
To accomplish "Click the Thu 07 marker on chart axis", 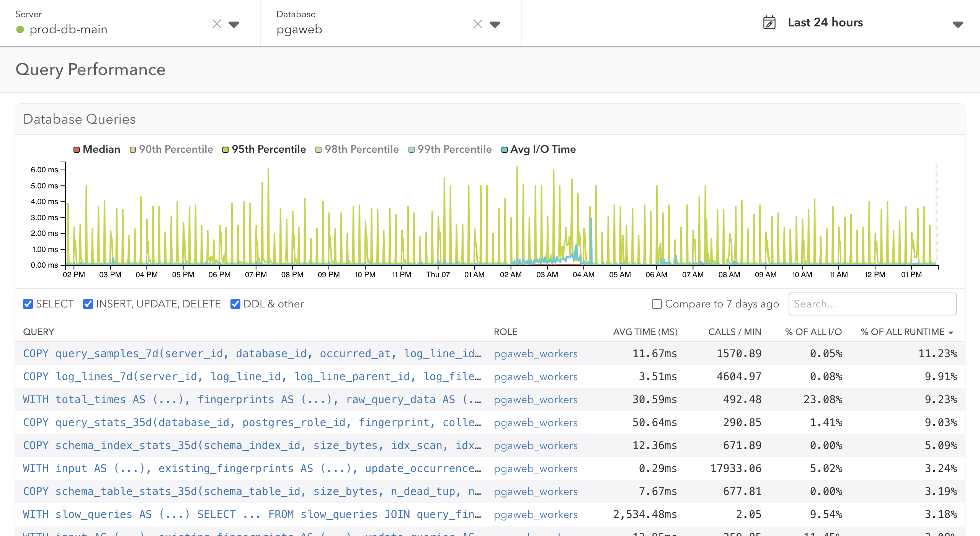I will 438,275.
